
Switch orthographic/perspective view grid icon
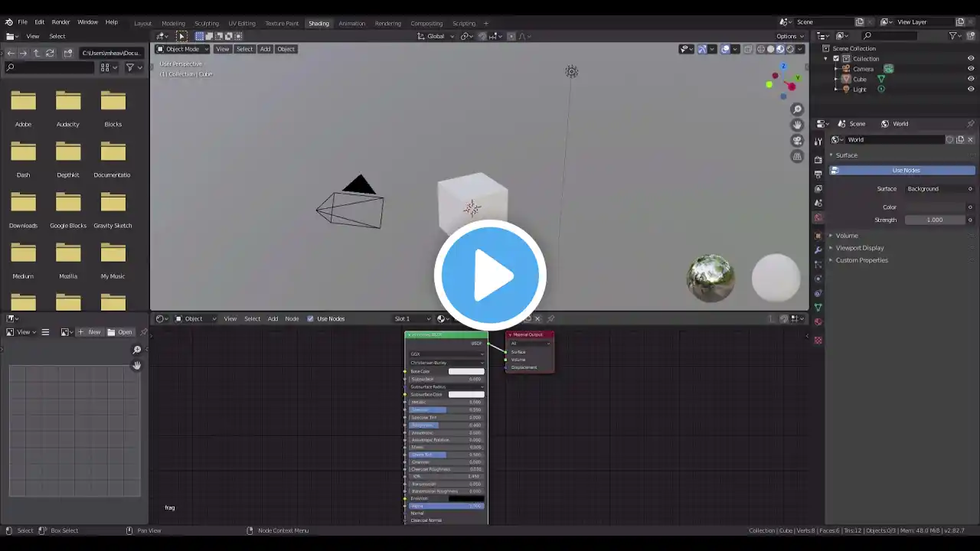point(797,156)
